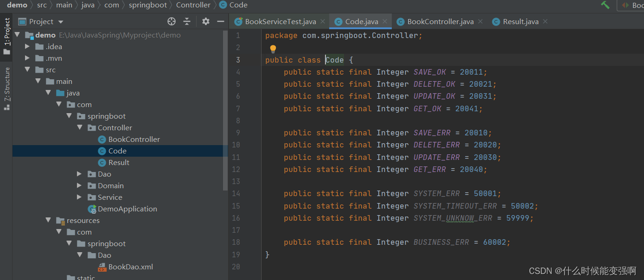Image resolution: width=644 pixels, height=280 pixels.
Task: Click the yellow intention lightbulb
Action: 273,49
